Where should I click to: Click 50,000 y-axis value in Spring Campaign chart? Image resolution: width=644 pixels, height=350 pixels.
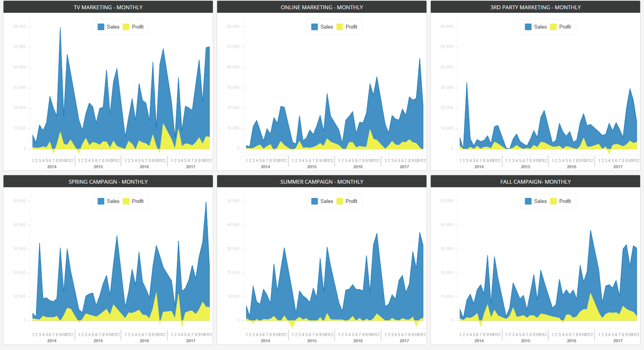pos(19,201)
